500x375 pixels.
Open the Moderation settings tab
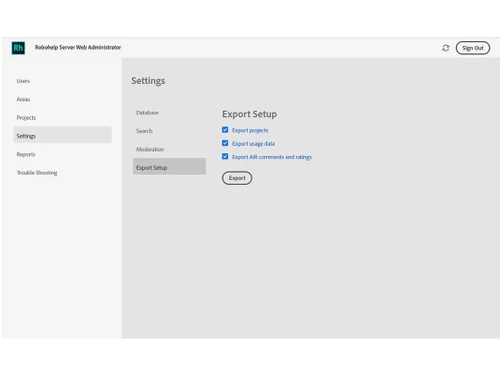click(x=150, y=149)
